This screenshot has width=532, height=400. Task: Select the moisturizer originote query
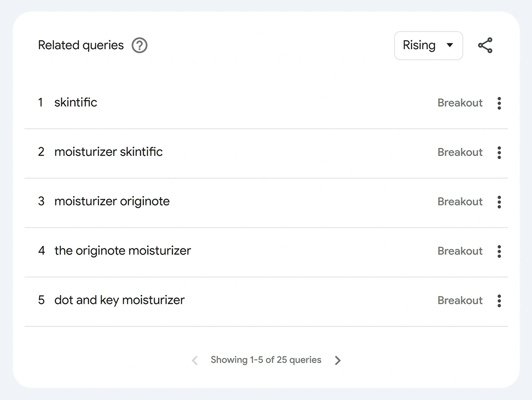[112, 202]
